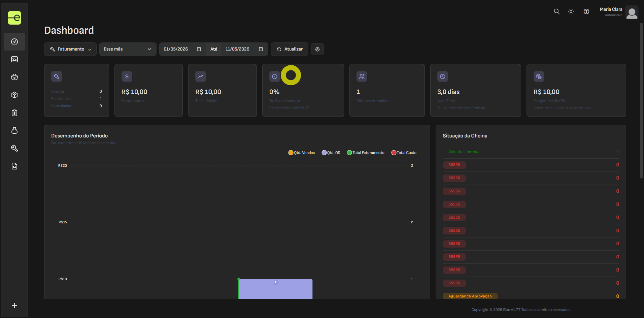Click the Faturamento label under R$ 10,00
Image resolution: width=644 pixels, height=318 pixels.
(x=133, y=101)
